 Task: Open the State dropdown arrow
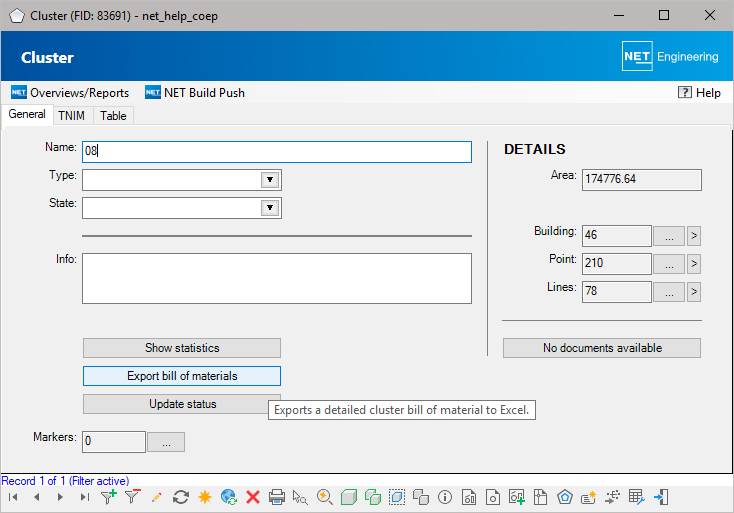270,208
